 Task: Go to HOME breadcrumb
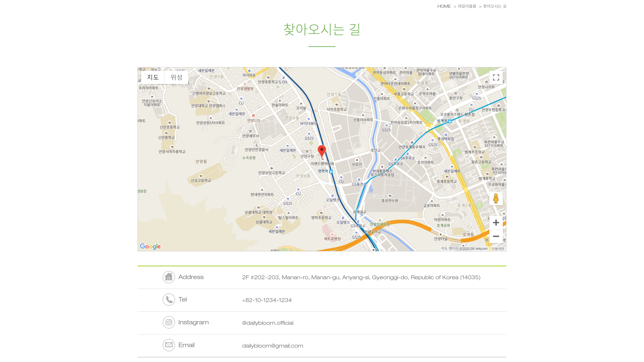click(444, 6)
